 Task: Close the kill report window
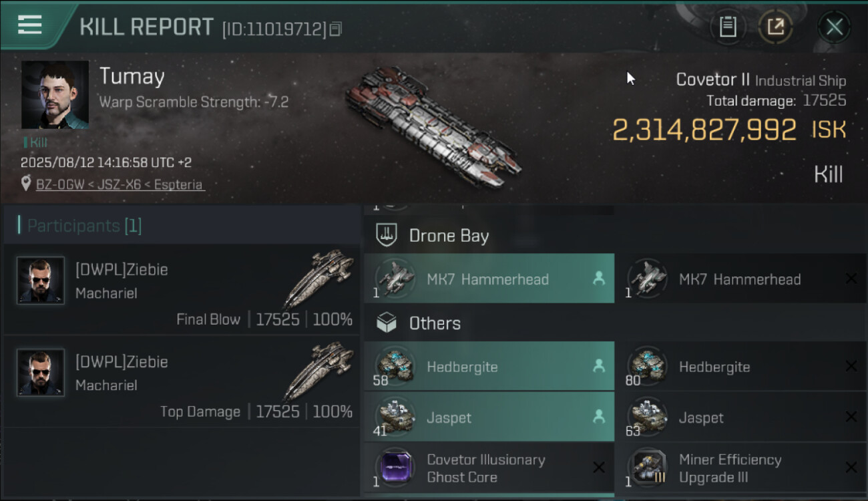point(834,27)
